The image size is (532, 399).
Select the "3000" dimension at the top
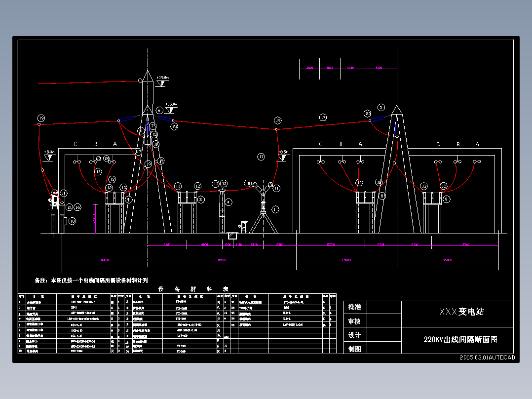coord(309,68)
